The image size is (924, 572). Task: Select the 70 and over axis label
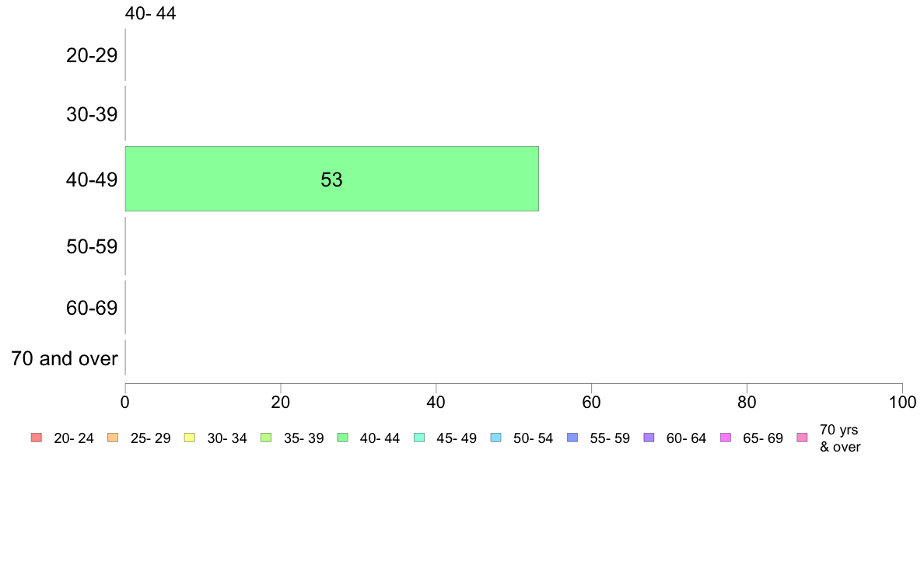coord(65,358)
